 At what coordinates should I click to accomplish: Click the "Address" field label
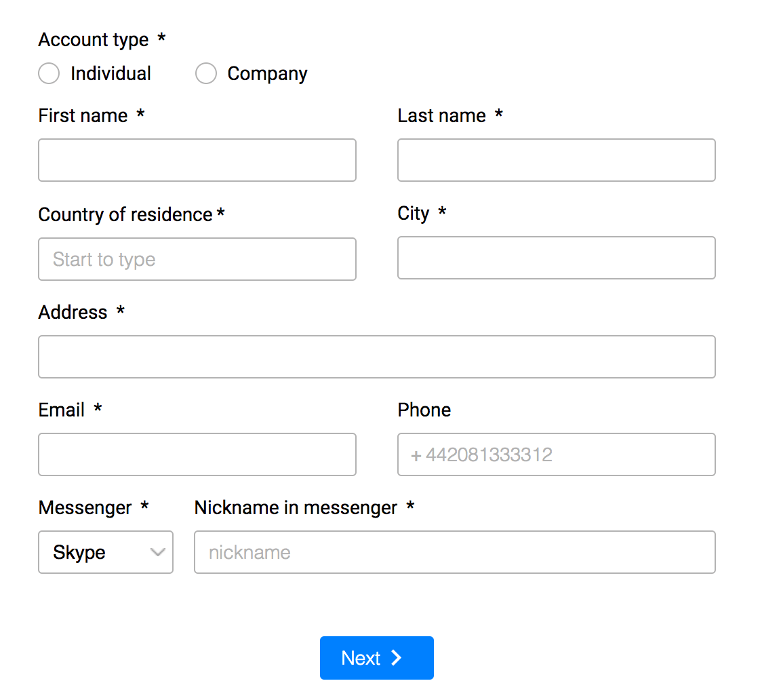[73, 313]
